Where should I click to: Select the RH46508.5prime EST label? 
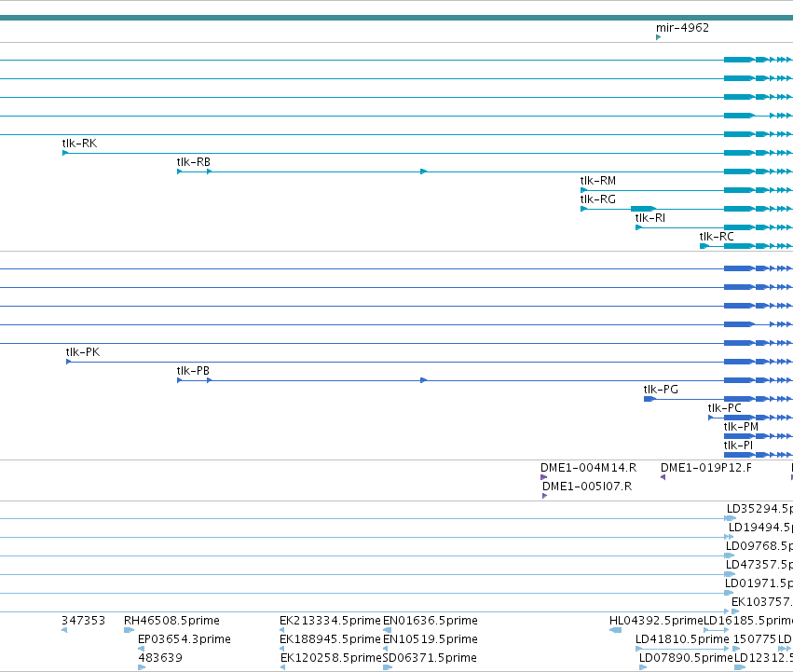click(x=171, y=621)
